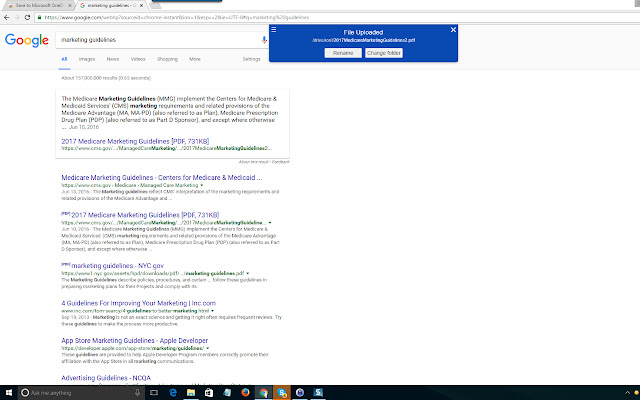Open search Settings menu
The height and width of the screenshot is (400, 640).
251,59
